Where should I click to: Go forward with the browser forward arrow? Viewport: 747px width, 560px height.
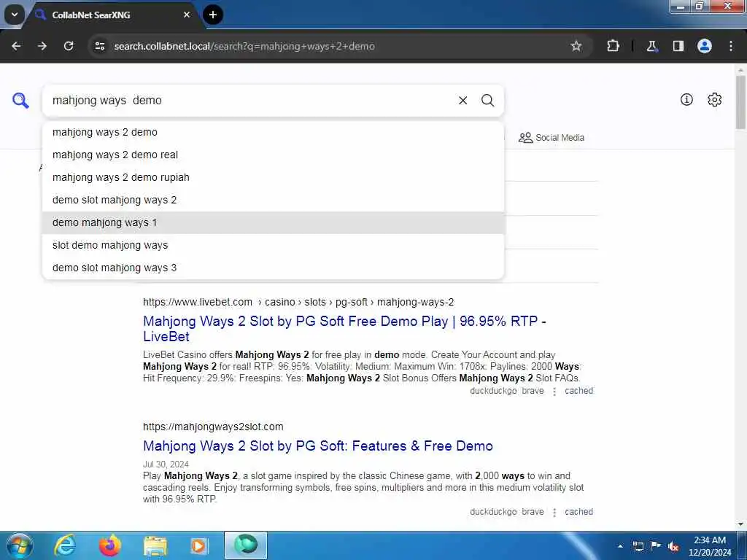42,46
